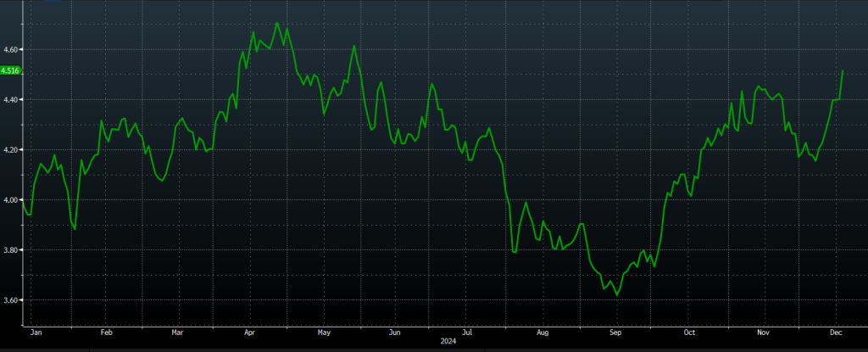
Task: Click the 4.20 y-axis label
Action: click(x=12, y=149)
